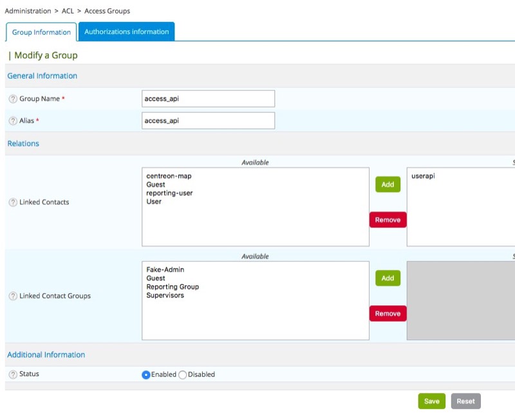The height and width of the screenshot is (420, 515).
Task: Click into the Group Name input field
Action: click(x=208, y=99)
